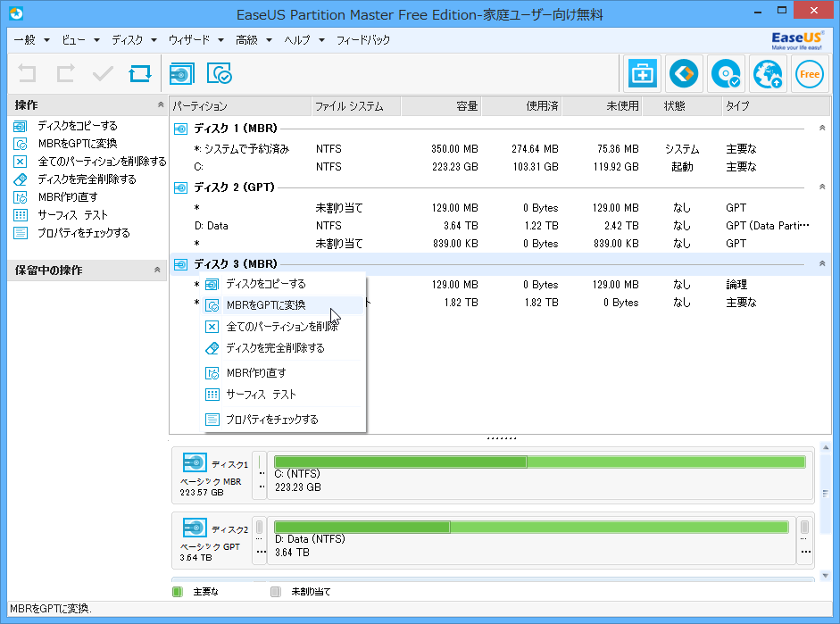This screenshot has height=624, width=840.
Task: Choose ディスクを完全削除する from the context menu
Action: point(283,348)
